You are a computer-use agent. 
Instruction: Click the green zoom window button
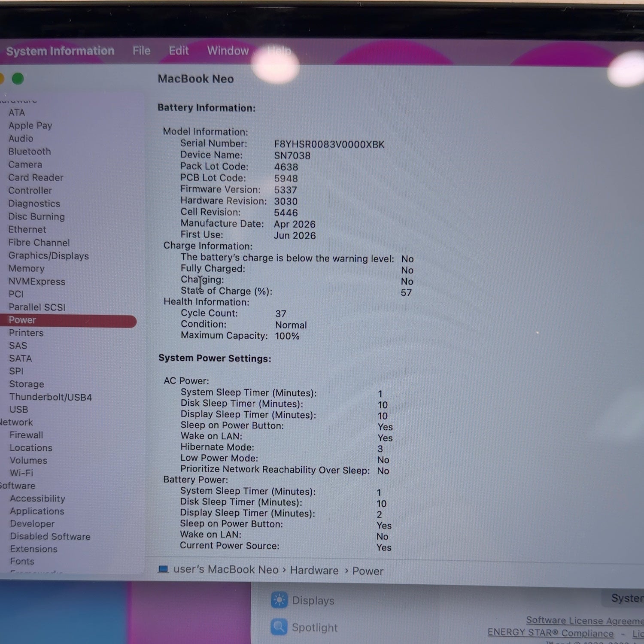(x=18, y=79)
